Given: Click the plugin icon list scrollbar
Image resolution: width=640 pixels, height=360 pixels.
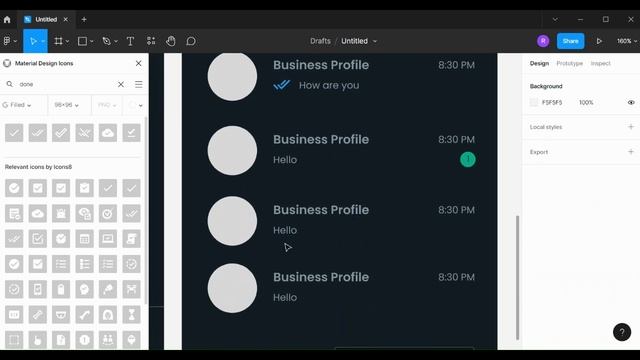Looking at the screenshot, I should (146, 210).
